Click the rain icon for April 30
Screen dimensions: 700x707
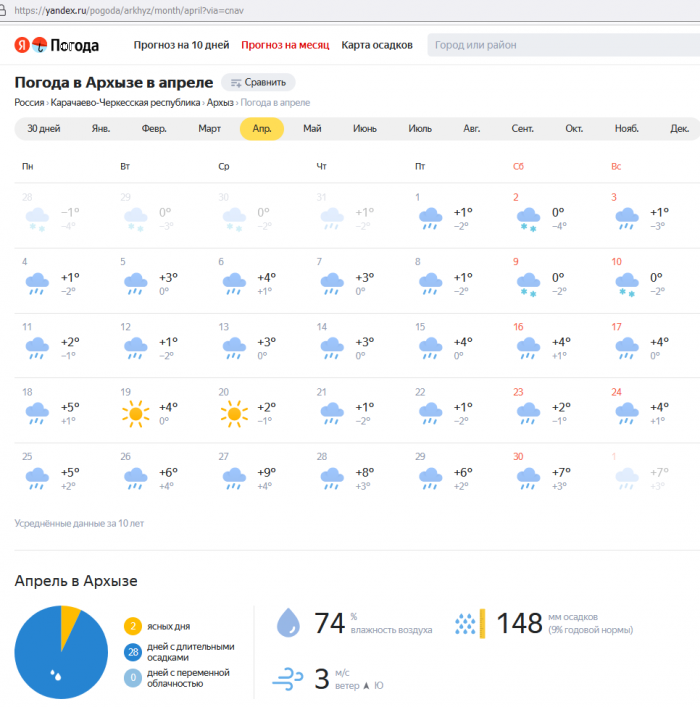click(x=529, y=478)
